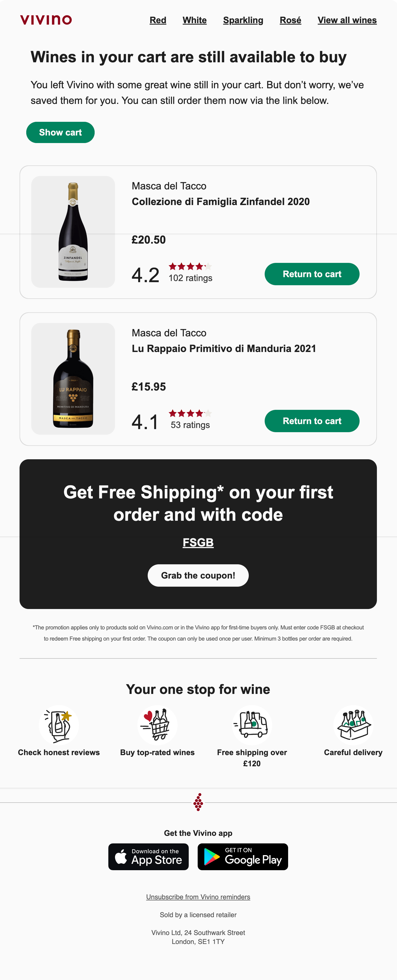The height and width of the screenshot is (980, 397).
Task: Select the Rosé navigation link
Action: coord(290,20)
